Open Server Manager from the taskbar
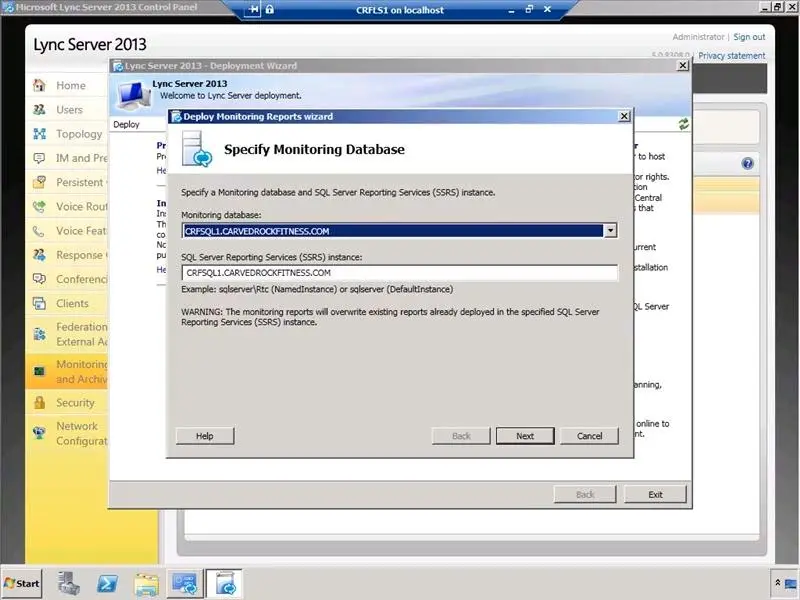This screenshot has height=600, width=800. point(68,583)
